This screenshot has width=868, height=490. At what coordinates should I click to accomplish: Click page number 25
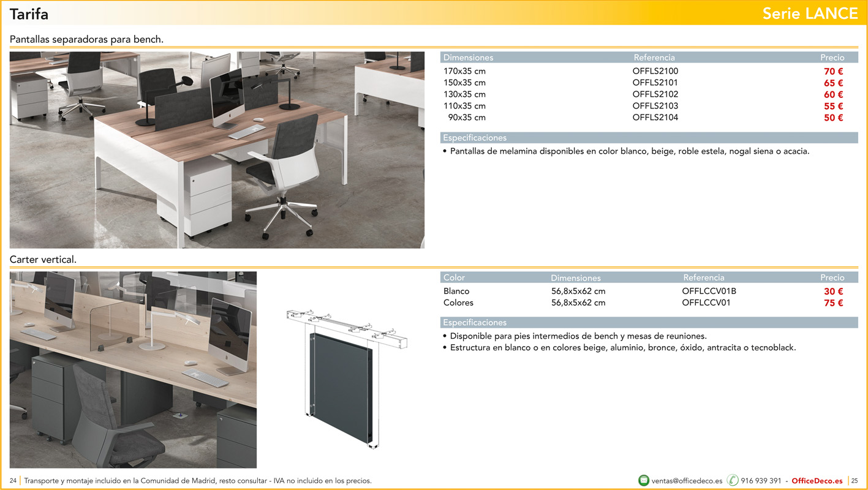855,481
